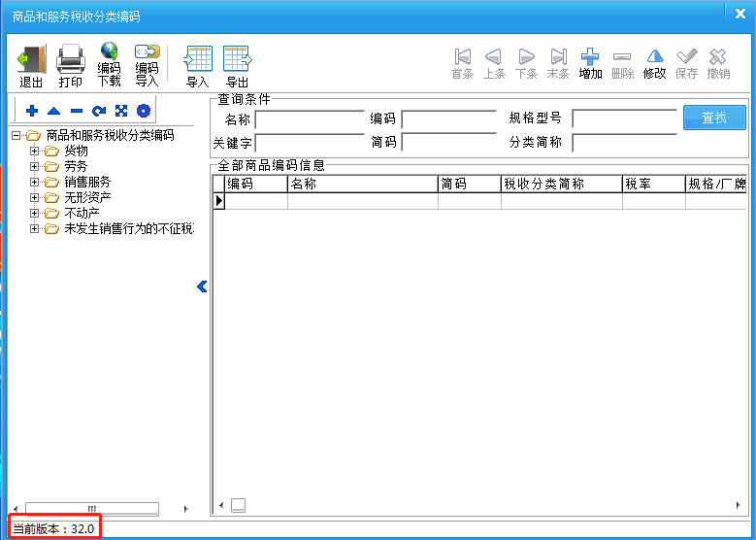The image size is (756, 540).
Task: Click the 税率 column header
Action: click(x=654, y=184)
